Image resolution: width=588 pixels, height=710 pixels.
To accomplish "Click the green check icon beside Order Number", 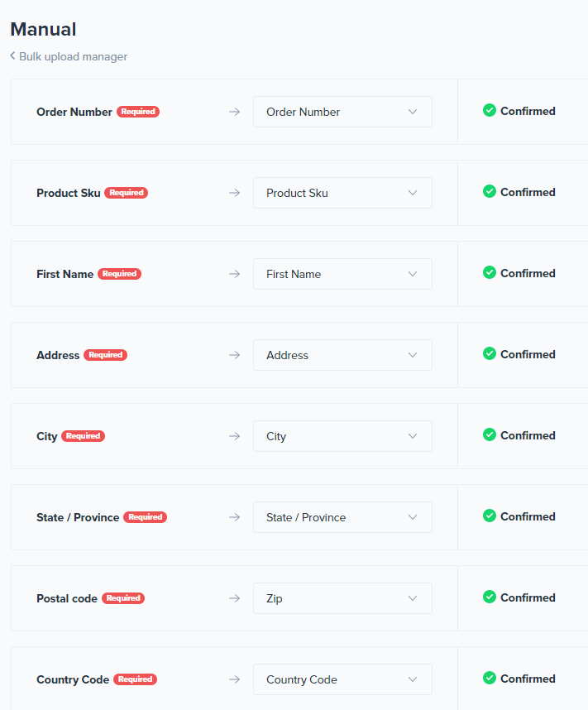I will point(490,110).
